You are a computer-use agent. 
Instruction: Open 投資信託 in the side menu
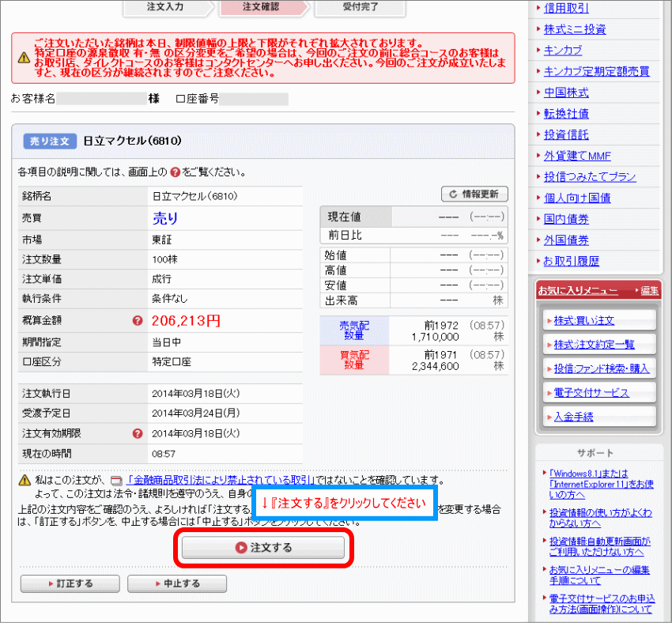(566, 134)
